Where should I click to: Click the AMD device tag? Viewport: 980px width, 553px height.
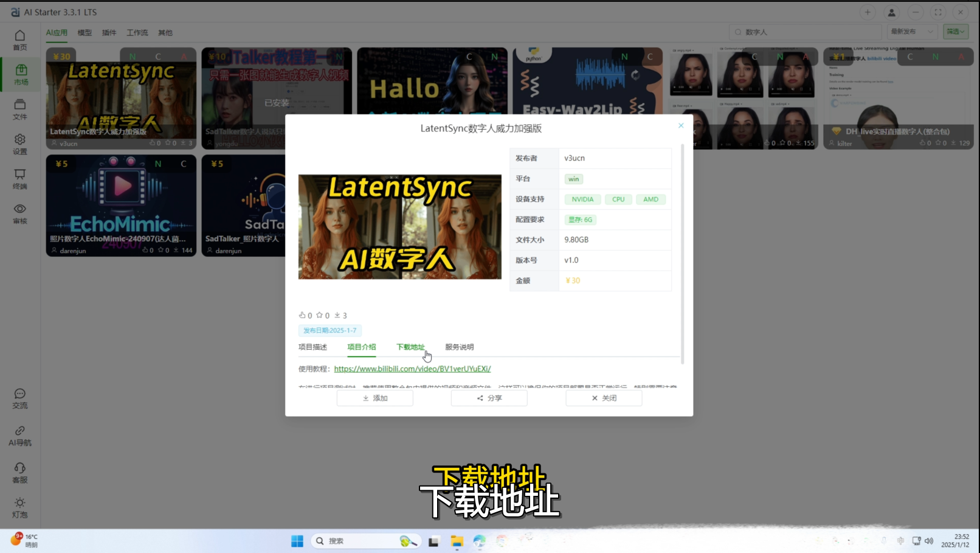tap(650, 199)
